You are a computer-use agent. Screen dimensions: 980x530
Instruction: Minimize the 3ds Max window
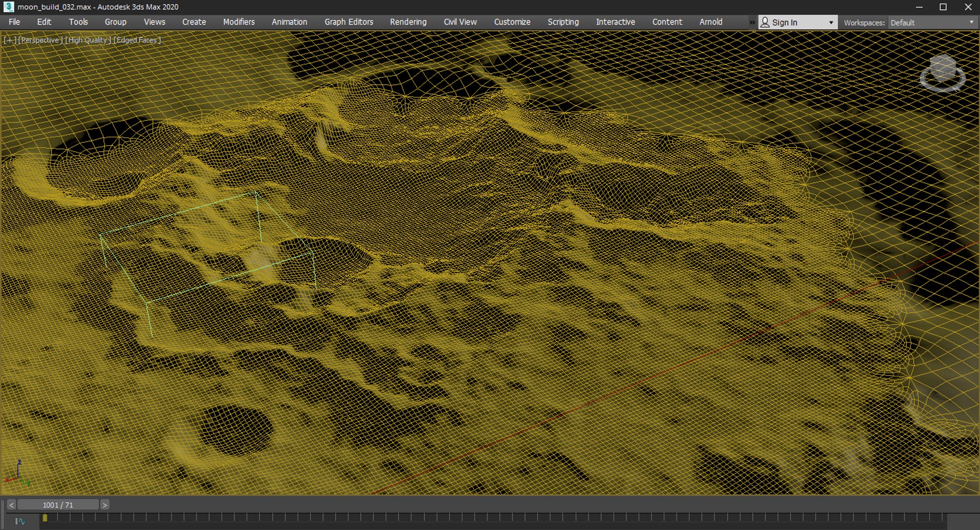pyautogui.click(x=919, y=7)
